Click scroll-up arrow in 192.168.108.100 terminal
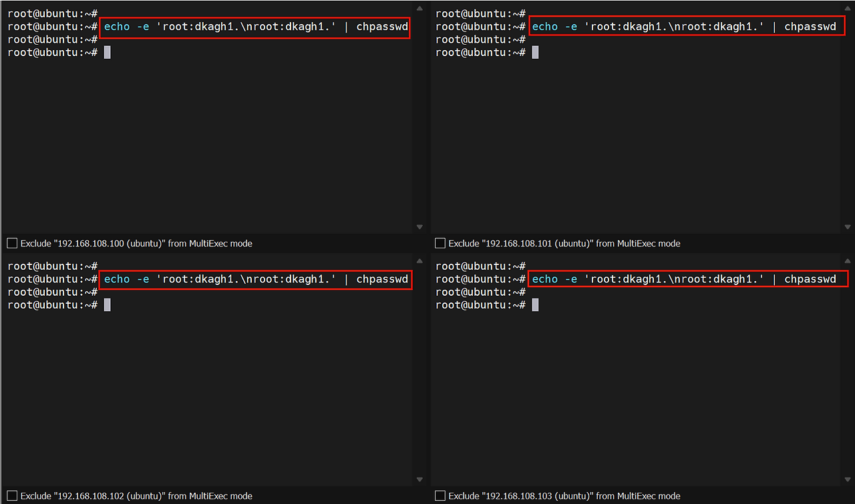 pyautogui.click(x=419, y=9)
